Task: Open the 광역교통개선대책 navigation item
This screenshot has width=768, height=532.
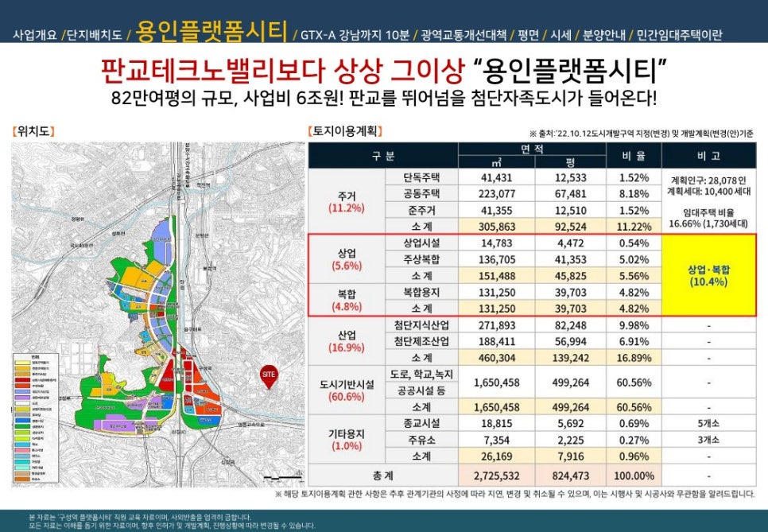Action: [x=464, y=35]
